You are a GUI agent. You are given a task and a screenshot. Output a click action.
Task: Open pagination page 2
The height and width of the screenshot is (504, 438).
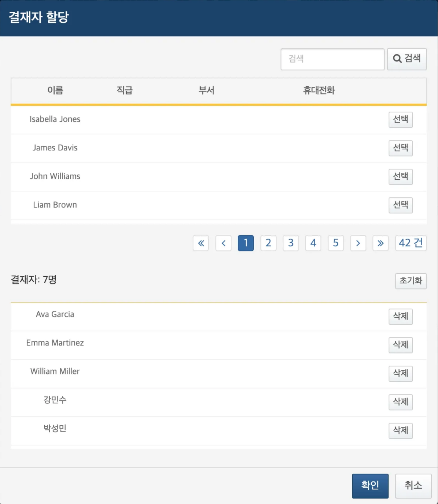coord(268,243)
